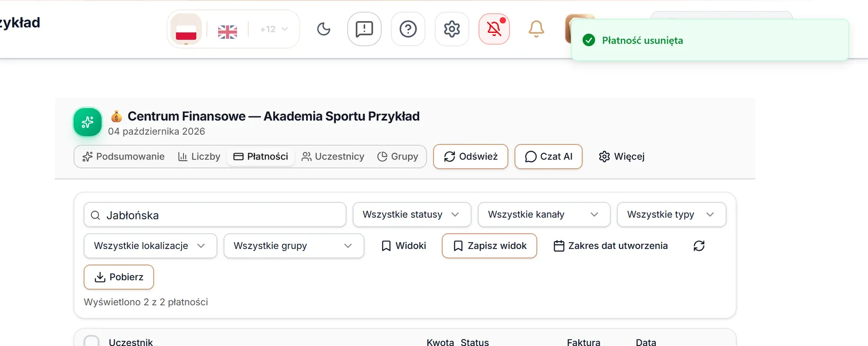Open Zakres dat utworzenia date picker
Viewport: 868px width, 346px height.
point(611,246)
